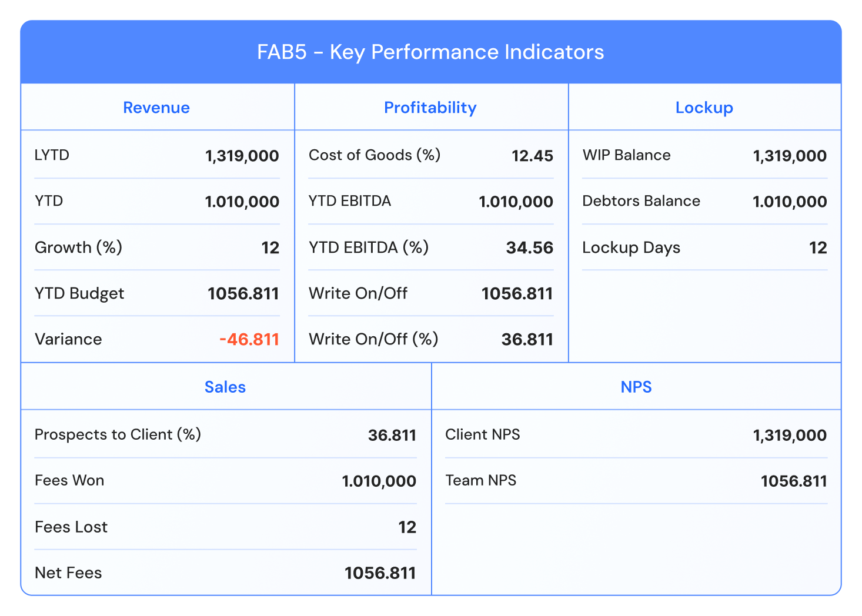Viewport: 862px width, 616px height.
Task: Select the WIP Balance label
Action: 626,155
